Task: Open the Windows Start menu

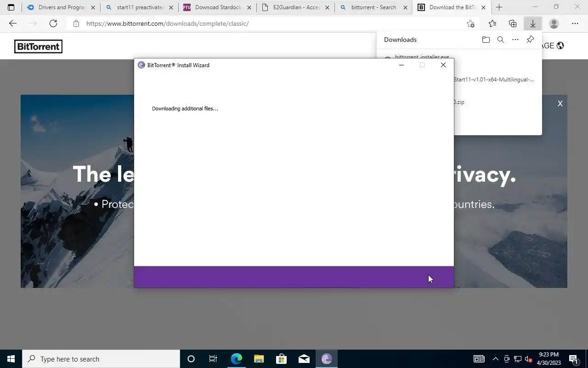Action: click(x=11, y=359)
